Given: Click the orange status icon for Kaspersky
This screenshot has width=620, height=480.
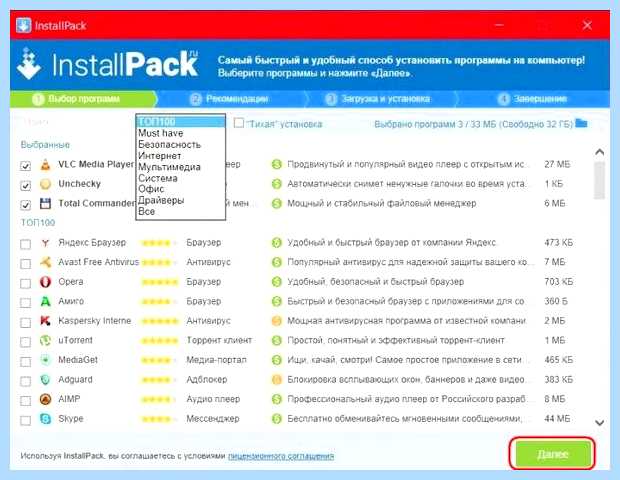Looking at the screenshot, I should click(x=277, y=321).
